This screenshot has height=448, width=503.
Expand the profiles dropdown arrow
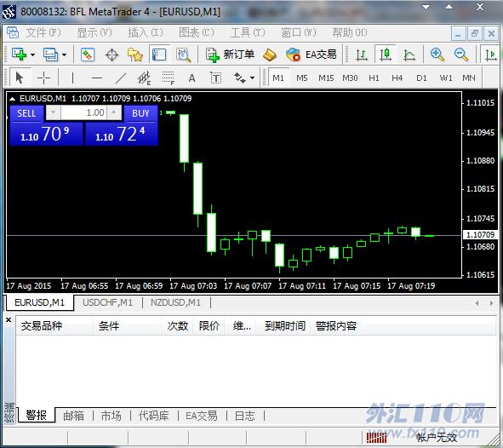[64, 55]
